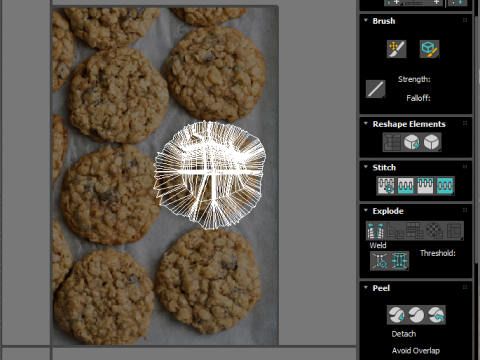Click Flatten by Smoothing Group icon

(415, 231)
